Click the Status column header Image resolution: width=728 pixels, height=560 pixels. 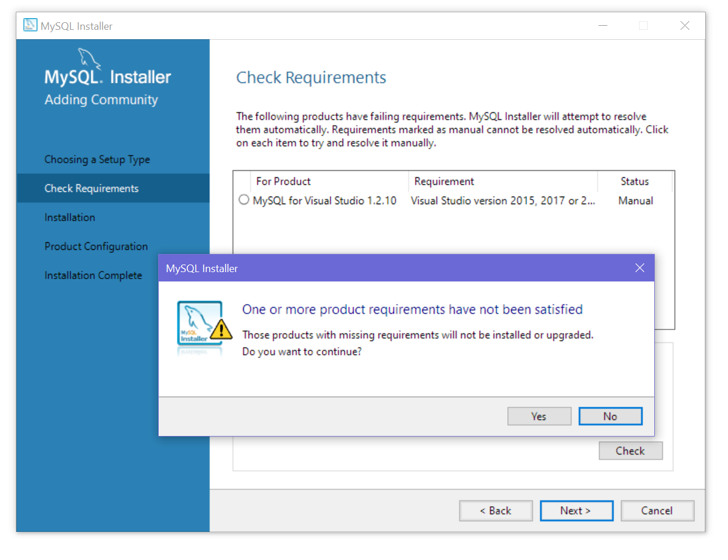(635, 181)
